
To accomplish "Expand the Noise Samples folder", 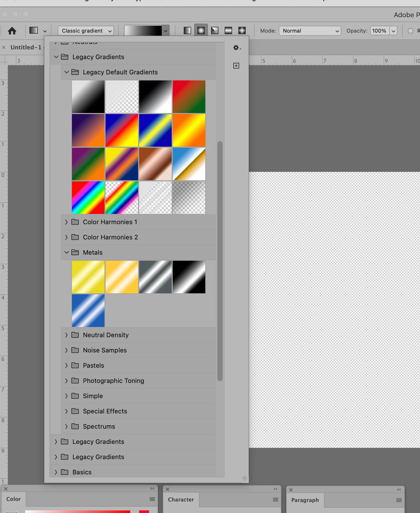I will coord(66,350).
